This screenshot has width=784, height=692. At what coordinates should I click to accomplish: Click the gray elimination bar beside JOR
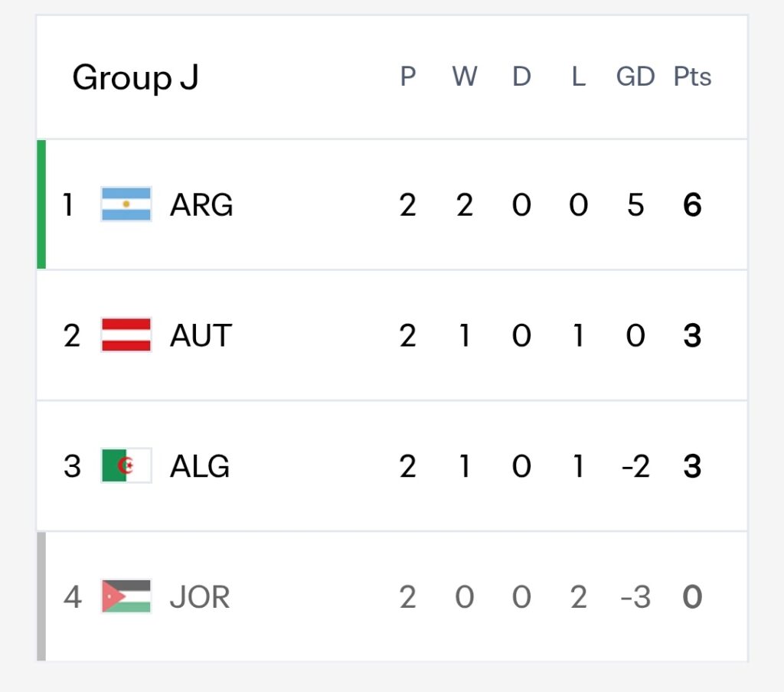(41, 596)
